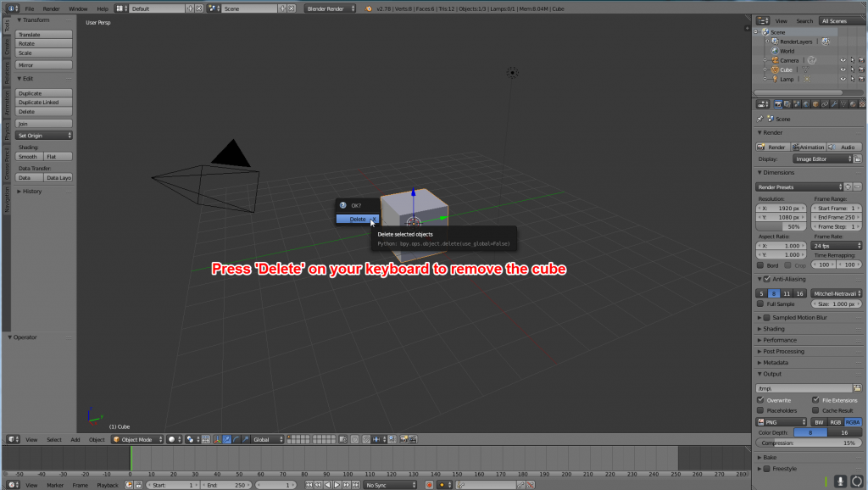Enable the Cache Result checkbox
868x490 pixels.
click(x=815, y=410)
